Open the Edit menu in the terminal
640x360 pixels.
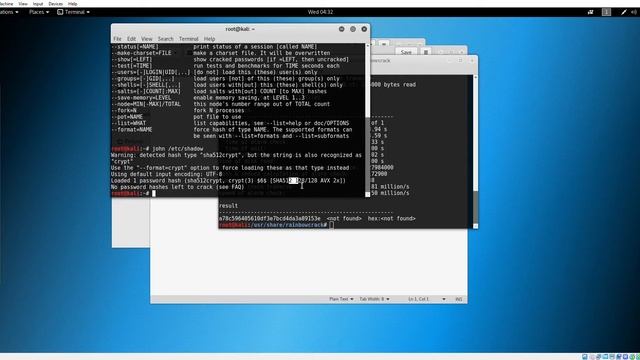(131, 39)
